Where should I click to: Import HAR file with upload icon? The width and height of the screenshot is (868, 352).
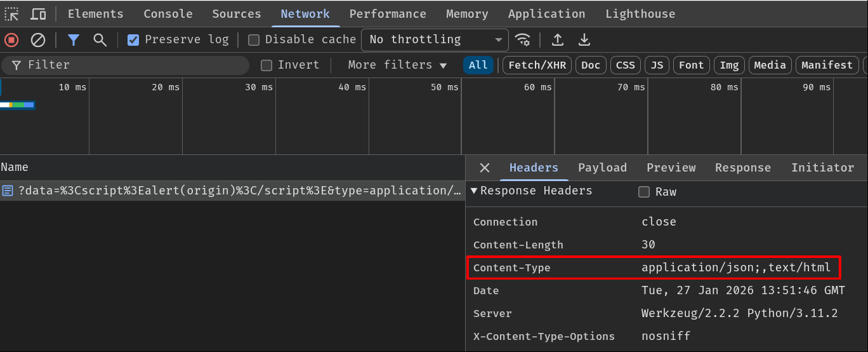click(x=558, y=40)
